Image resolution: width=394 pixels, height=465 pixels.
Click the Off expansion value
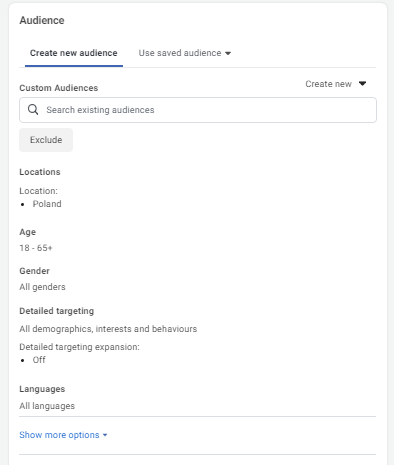coord(39,360)
